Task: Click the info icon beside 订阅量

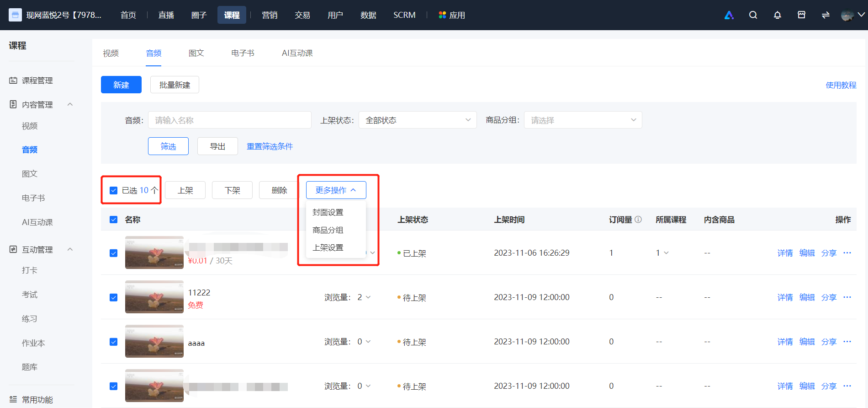Action: tap(638, 220)
